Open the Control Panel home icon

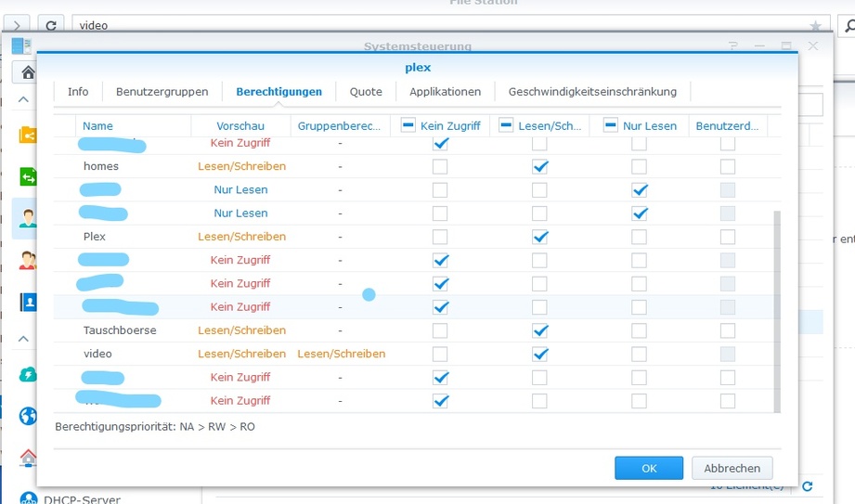click(27, 72)
